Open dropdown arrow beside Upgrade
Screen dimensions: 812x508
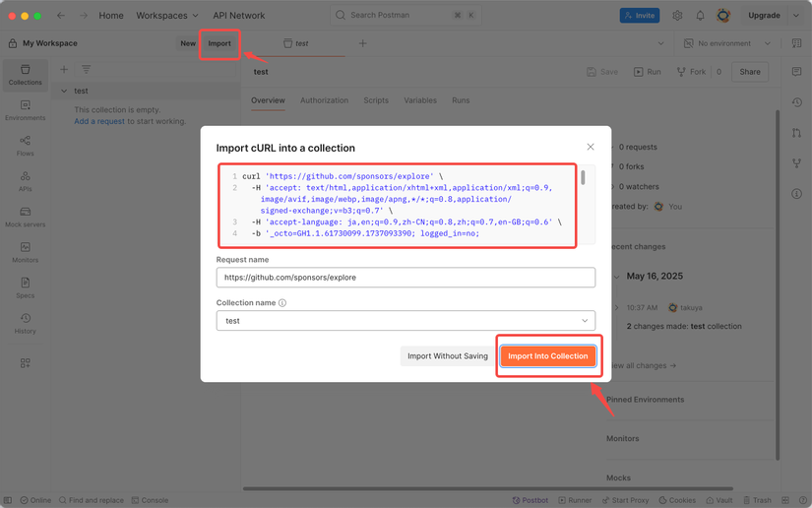coord(796,16)
